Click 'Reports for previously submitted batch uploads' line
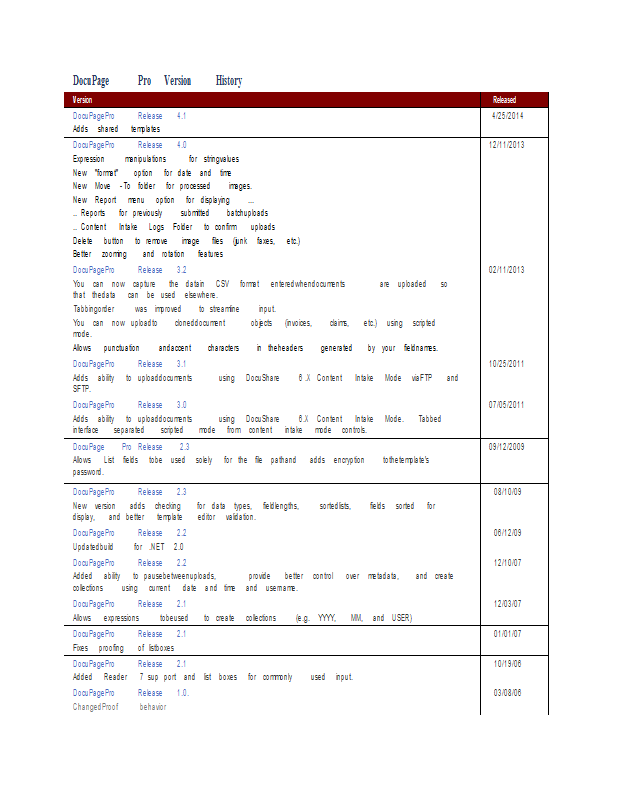Viewport: 618px width, 800px height. [x=170, y=213]
